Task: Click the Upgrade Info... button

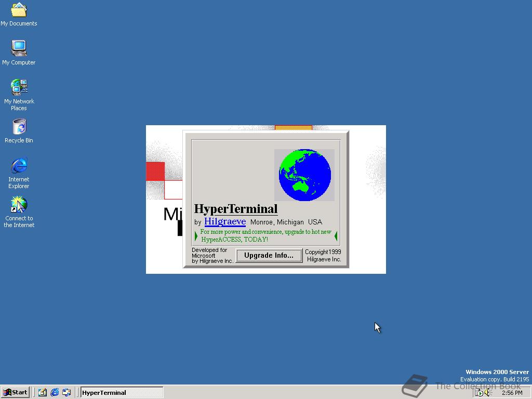Action: pos(269,256)
